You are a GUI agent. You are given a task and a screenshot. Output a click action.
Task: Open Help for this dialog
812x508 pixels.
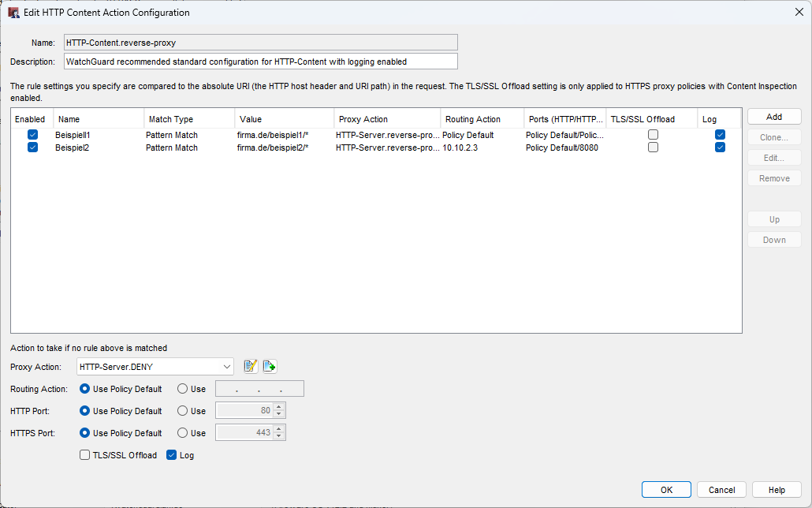777,490
